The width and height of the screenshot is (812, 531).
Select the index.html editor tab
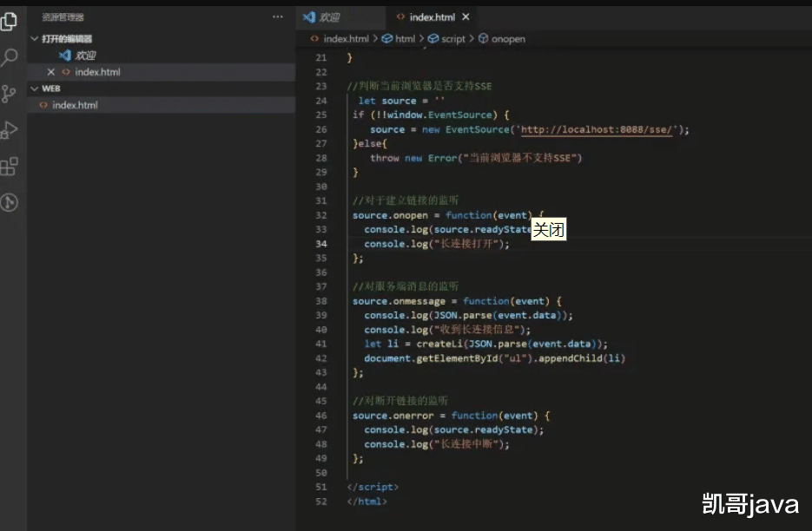point(432,17)
